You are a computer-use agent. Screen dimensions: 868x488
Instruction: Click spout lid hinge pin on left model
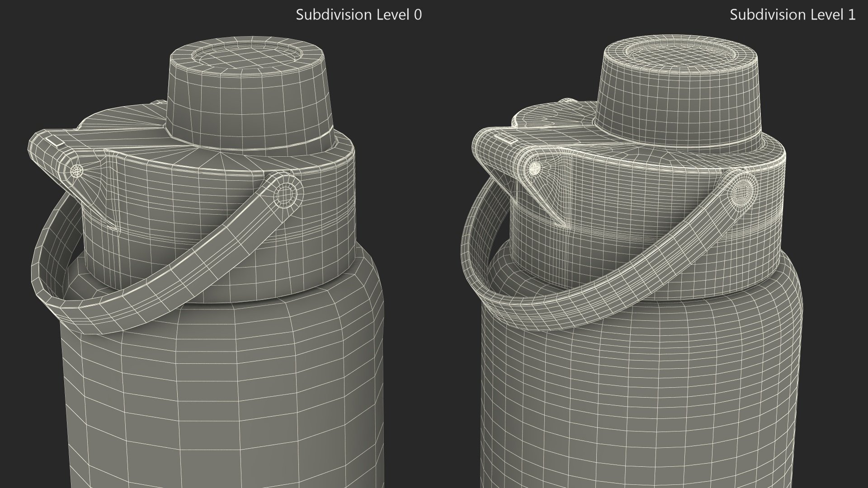click(77, 170)
